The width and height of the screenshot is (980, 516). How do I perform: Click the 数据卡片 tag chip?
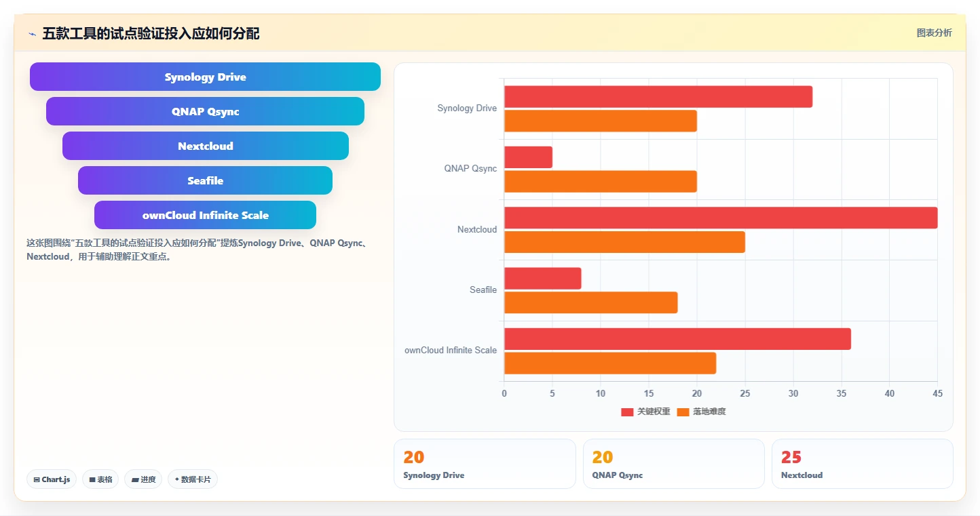(193, 479)
